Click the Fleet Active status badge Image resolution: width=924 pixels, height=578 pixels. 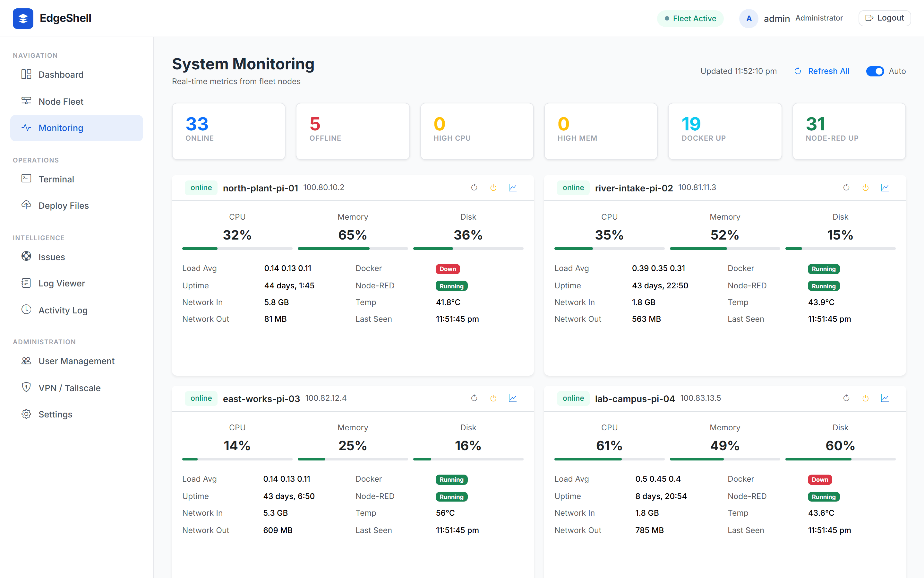(x=690, y=18)
